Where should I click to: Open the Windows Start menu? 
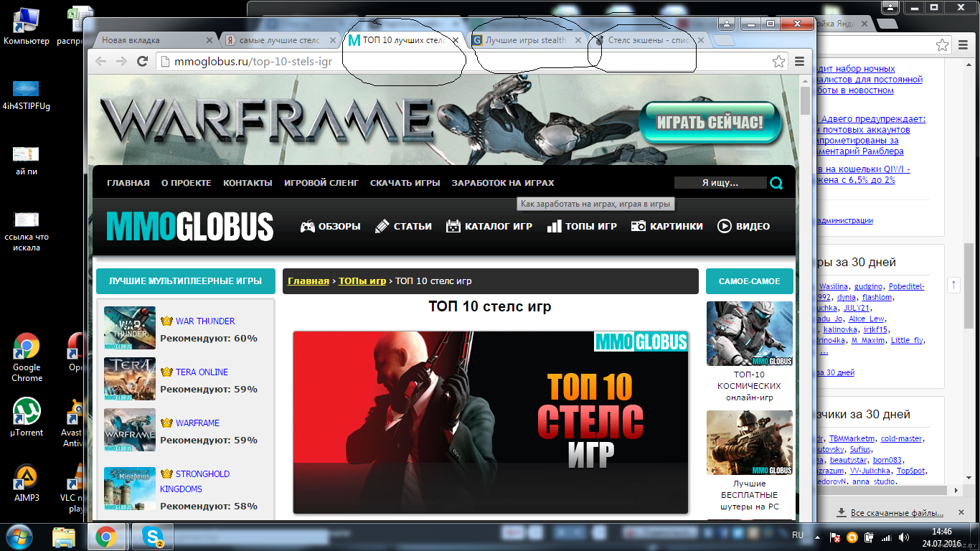[18, 536]
